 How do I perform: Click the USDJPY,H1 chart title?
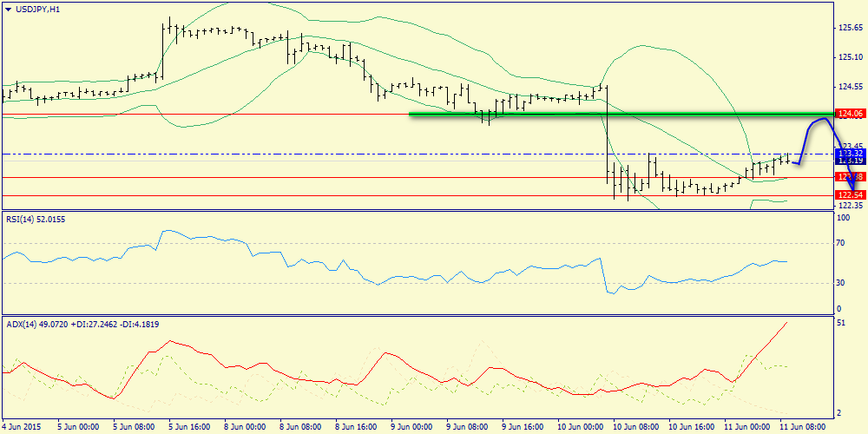coord(36,10)
